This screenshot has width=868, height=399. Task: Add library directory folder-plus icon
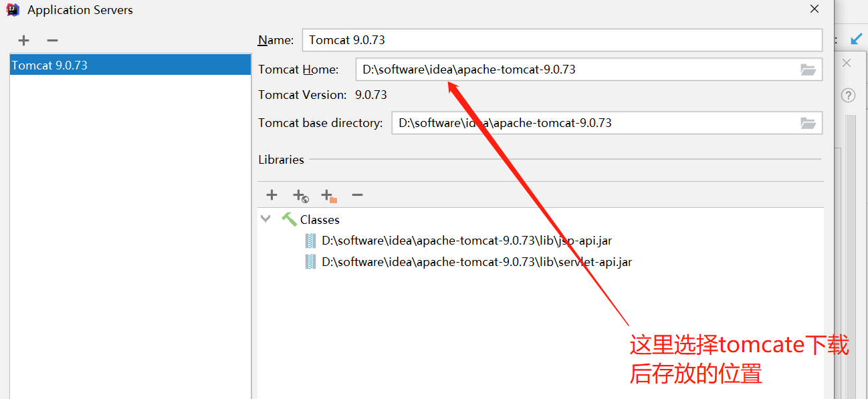[329, 195]
